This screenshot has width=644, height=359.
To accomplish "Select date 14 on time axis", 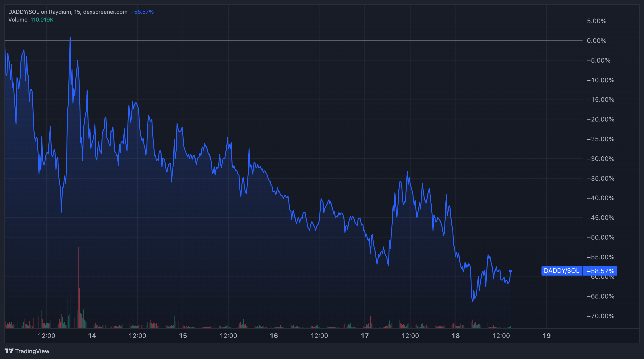I will pos(92,336).
